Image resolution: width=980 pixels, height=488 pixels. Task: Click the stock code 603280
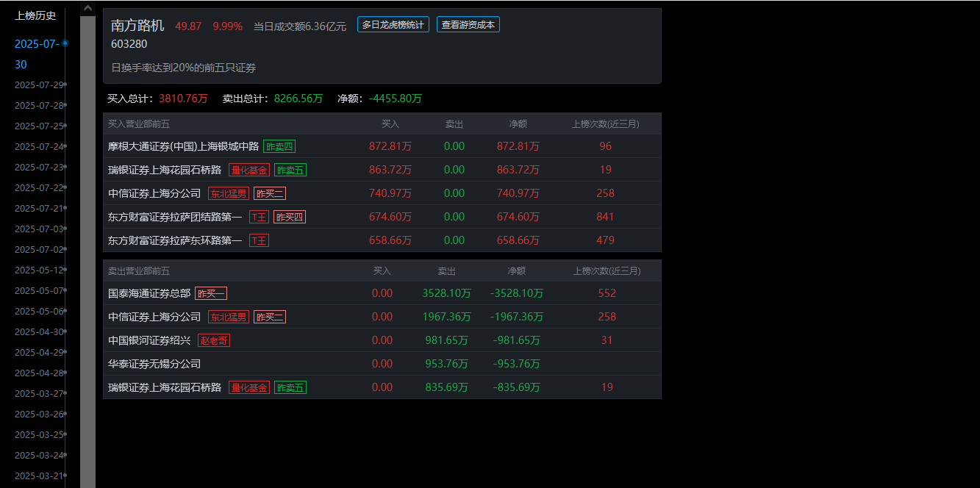[x=129, y=44]
